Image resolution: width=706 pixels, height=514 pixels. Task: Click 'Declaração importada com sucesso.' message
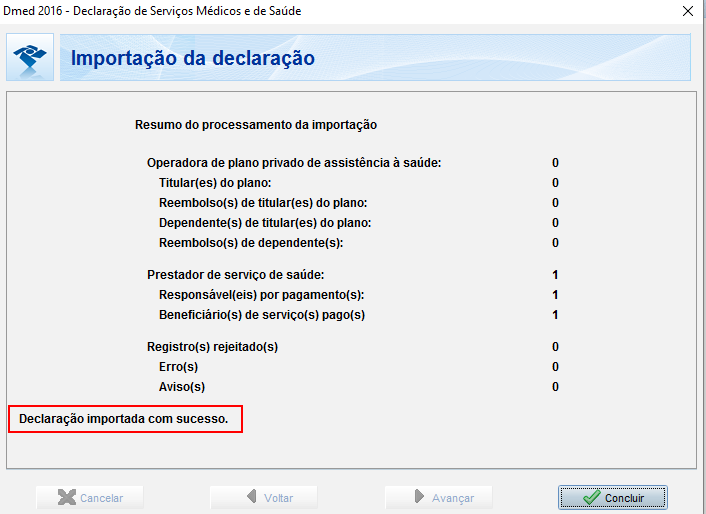pos(123,419)
